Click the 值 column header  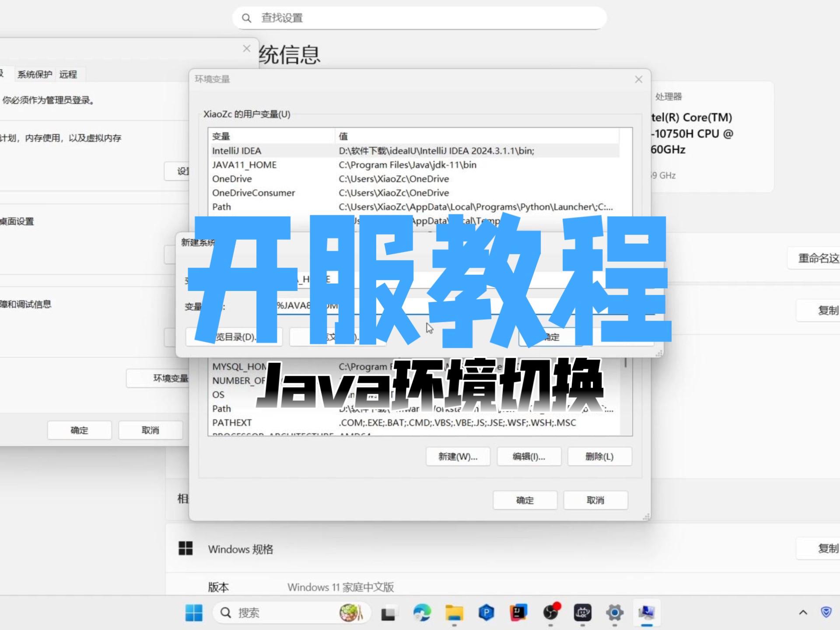coord(477,136)
